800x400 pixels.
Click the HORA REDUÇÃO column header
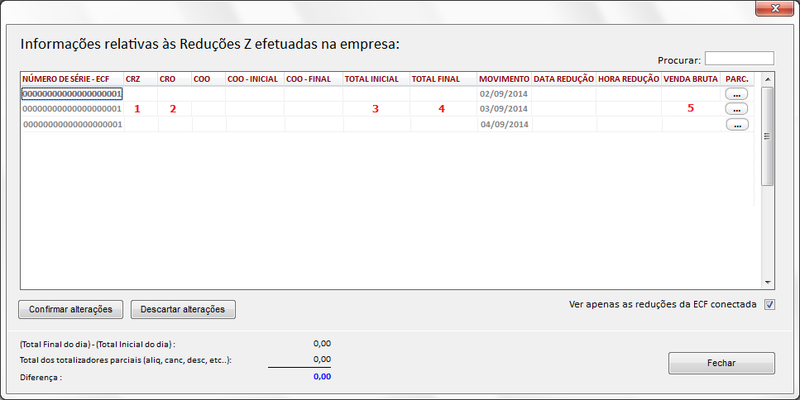(629, 78)
